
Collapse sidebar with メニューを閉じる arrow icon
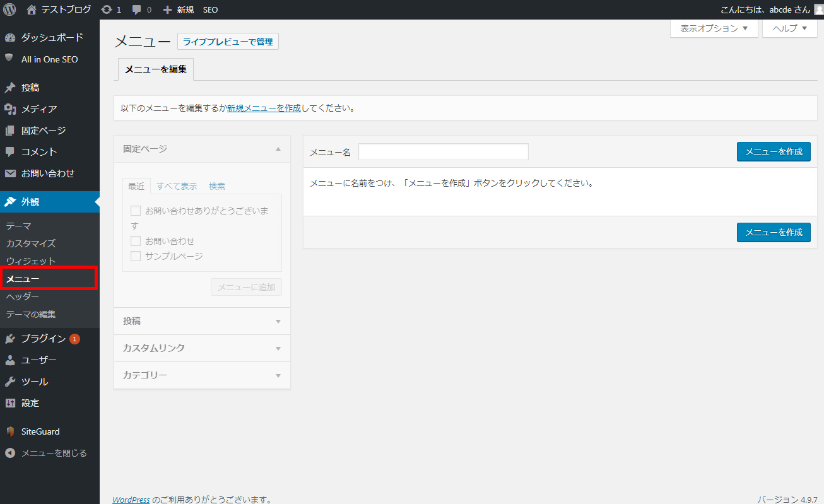click(9, 453)
